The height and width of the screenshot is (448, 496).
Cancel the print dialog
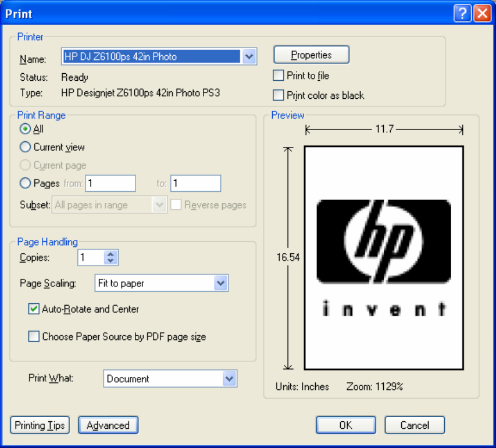click(x=415, y=425)
